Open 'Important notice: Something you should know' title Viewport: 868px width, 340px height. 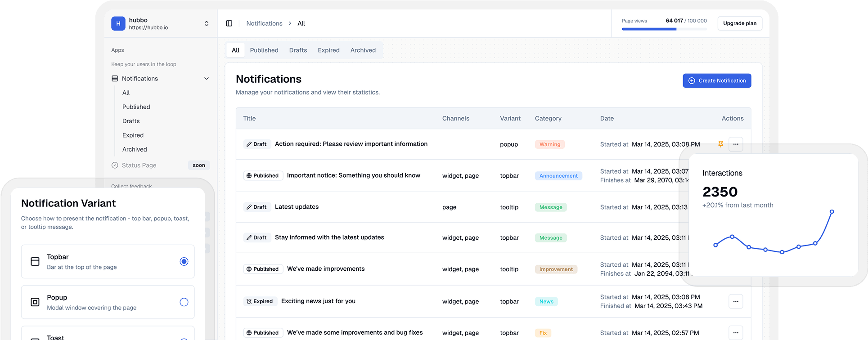[x=354, y=175]
